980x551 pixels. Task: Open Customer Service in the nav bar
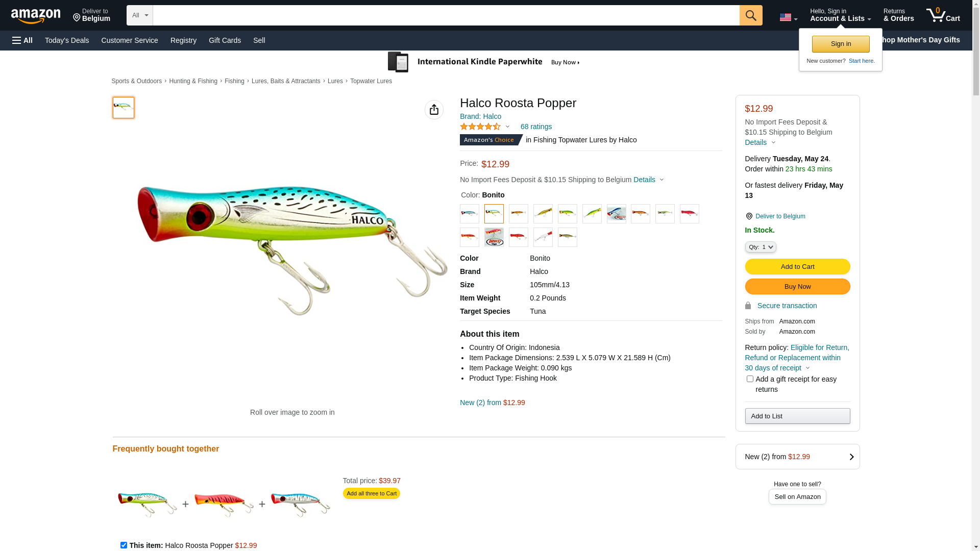130,40
